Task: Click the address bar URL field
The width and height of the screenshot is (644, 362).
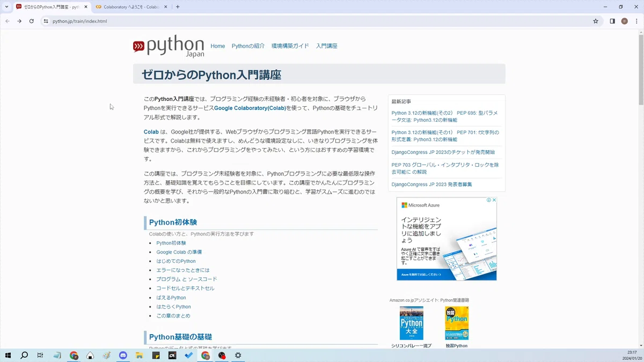Action: click(317, 21)
